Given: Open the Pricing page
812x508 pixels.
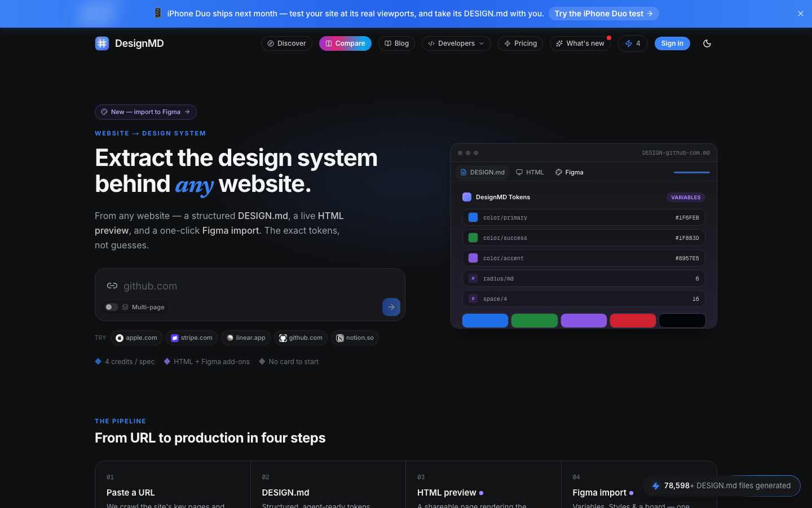Looking at the screenshot, I should (x=520, y=43).
